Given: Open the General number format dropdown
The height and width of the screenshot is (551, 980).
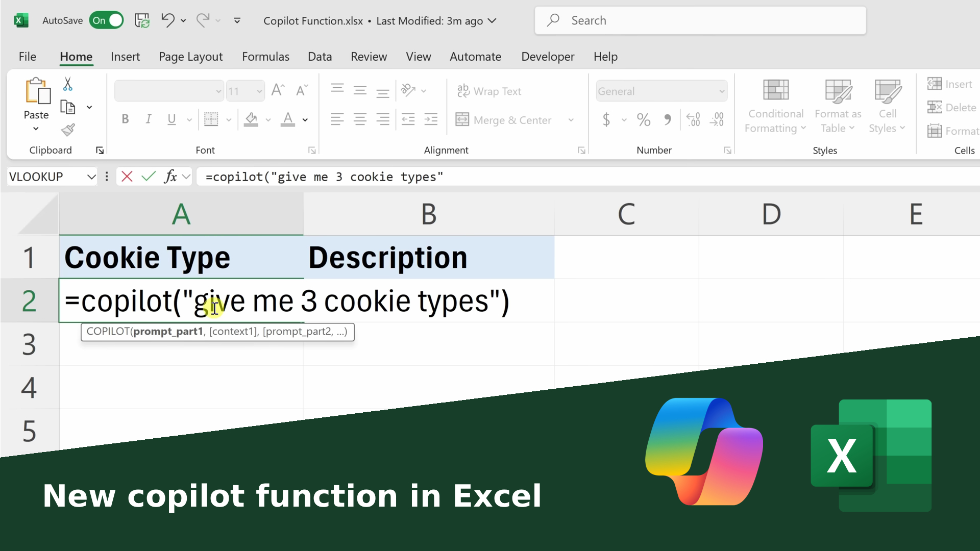Looking at the screenshot, I should coord(721,91).
